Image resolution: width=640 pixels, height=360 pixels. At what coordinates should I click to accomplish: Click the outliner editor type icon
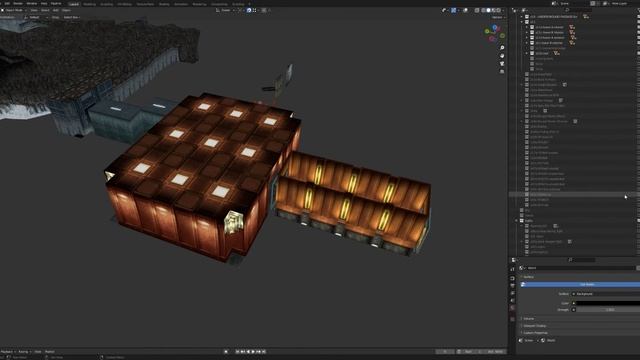tap(514, 10)
